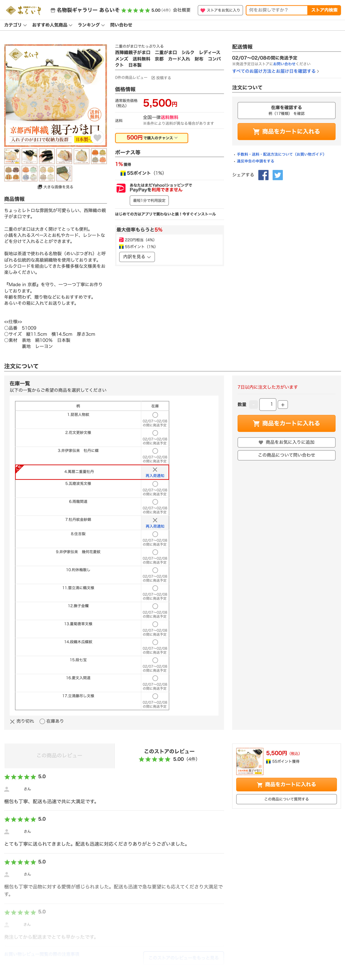The height and width of the screenshot is (980, 345).
Task: Select the second product thumbnail image
Action: tap(30, 156)
